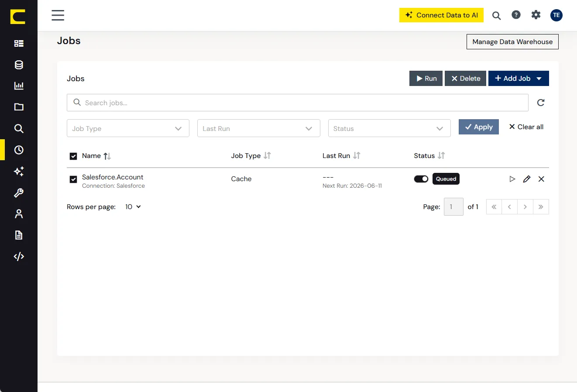Open the dashboard overview sidebar icon
The width and height of the screenshot is (577, 392).
point(19,43)
